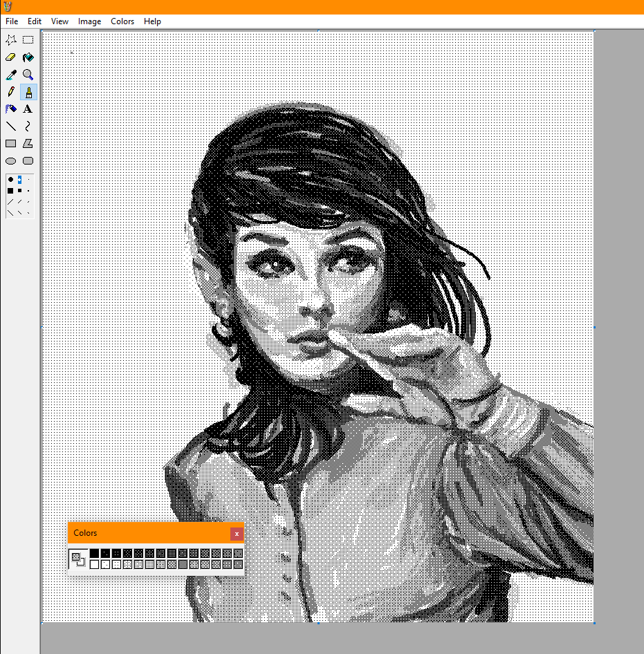
Task: Select the Rectangle shape tool
Action: [11, 144]
